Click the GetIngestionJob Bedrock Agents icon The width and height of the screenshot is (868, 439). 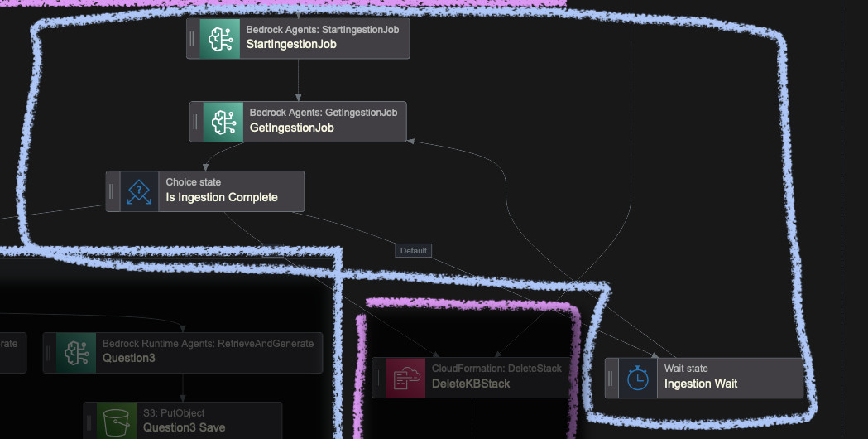[223, 122]
